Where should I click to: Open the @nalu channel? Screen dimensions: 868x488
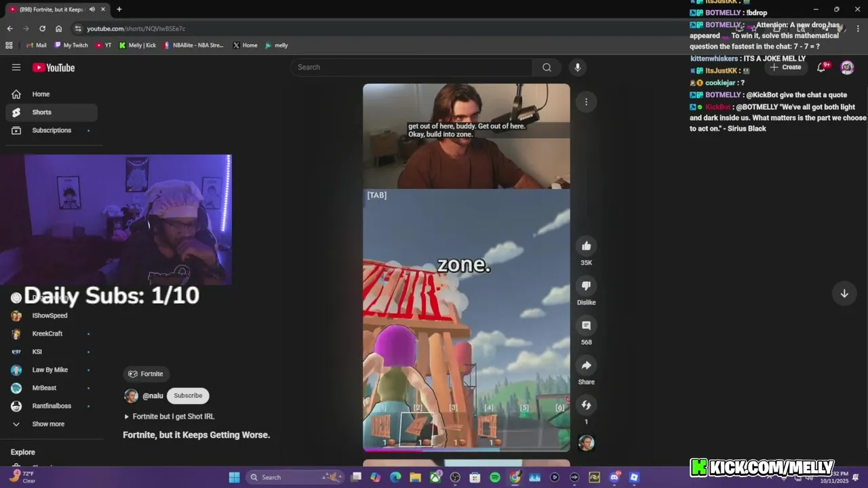pos(153,396)
